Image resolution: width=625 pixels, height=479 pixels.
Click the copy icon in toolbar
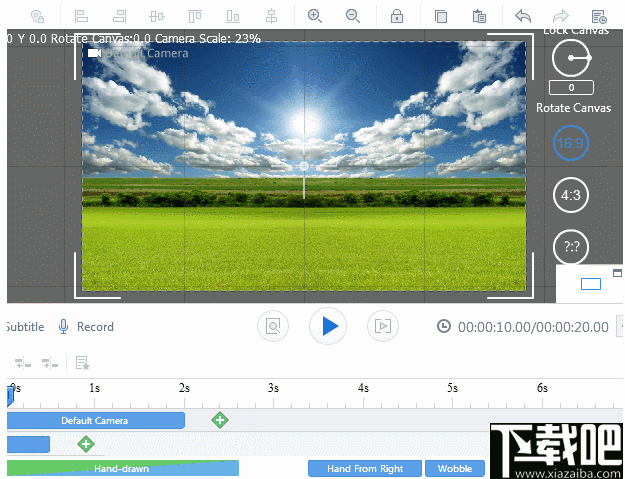441,16
